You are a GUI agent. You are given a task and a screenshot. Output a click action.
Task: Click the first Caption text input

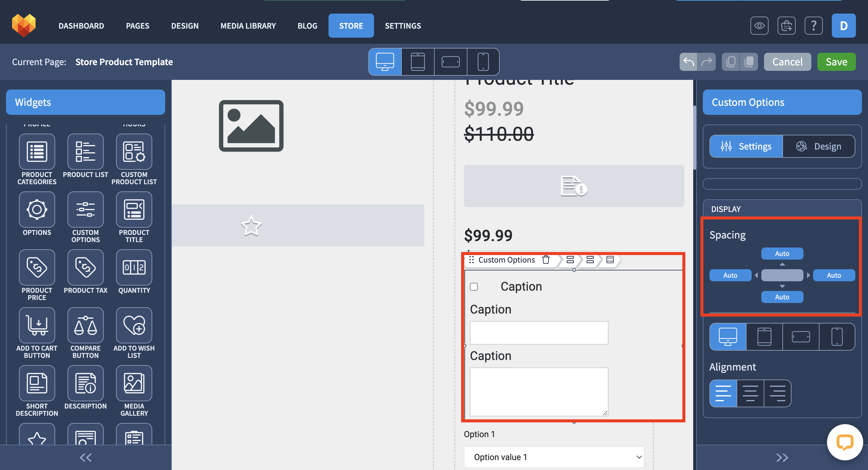click(x=539, y=333)
